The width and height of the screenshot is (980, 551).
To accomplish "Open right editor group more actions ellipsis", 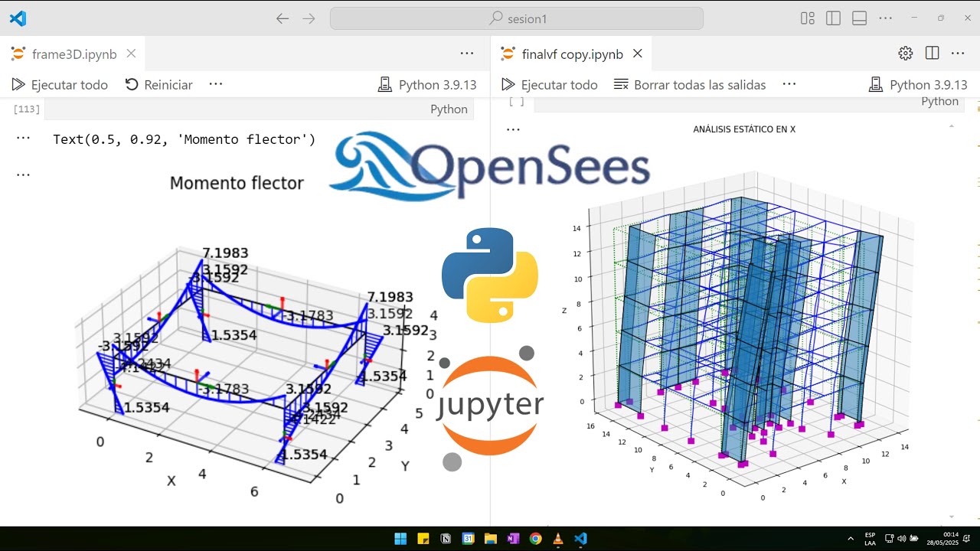I will click(958, 54).
